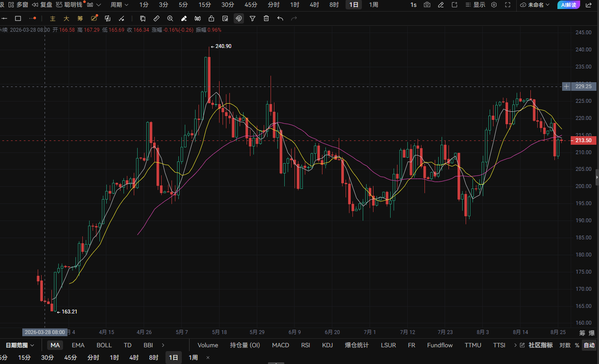Start 复盘 replay mode
The image size is (599, 364).
click(42, 5)
